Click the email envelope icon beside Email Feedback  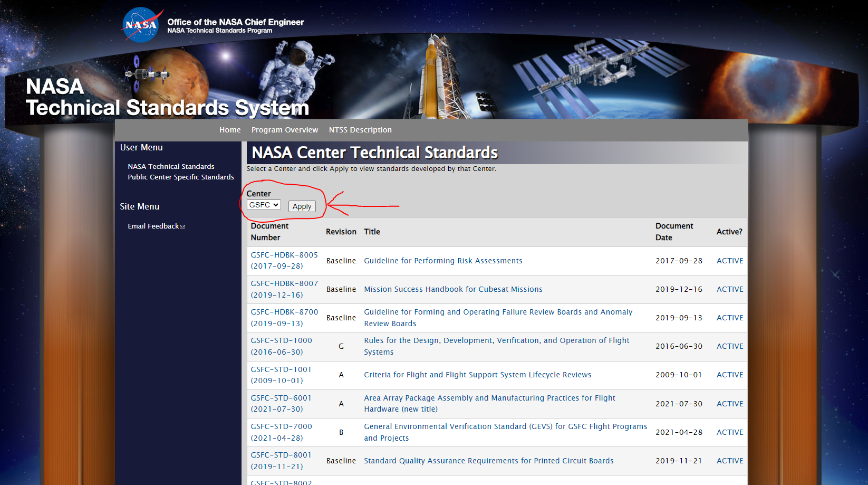point(183,226)
